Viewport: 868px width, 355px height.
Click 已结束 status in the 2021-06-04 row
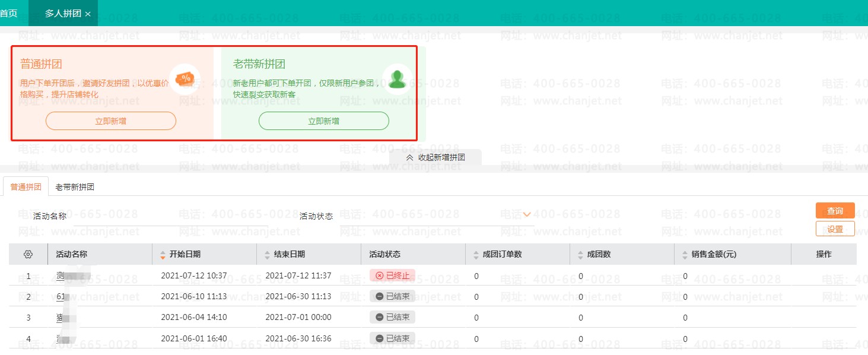(392, 317)
